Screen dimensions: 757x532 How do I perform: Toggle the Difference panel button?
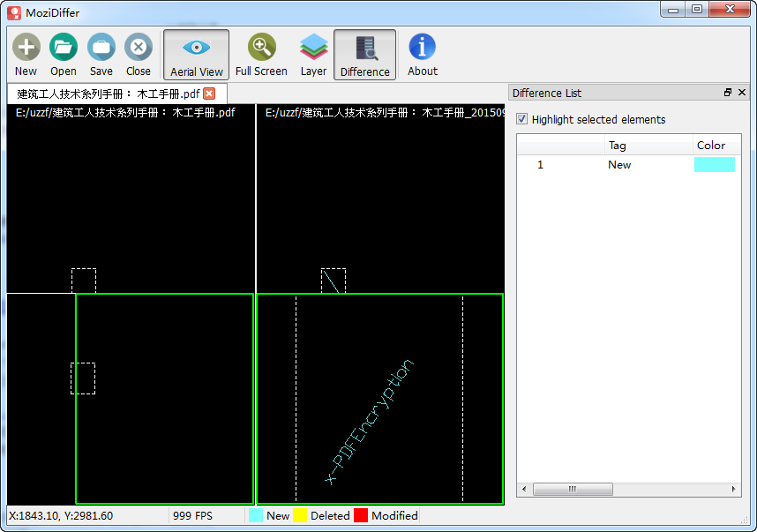pyautogui.click(x=365, y=55)
